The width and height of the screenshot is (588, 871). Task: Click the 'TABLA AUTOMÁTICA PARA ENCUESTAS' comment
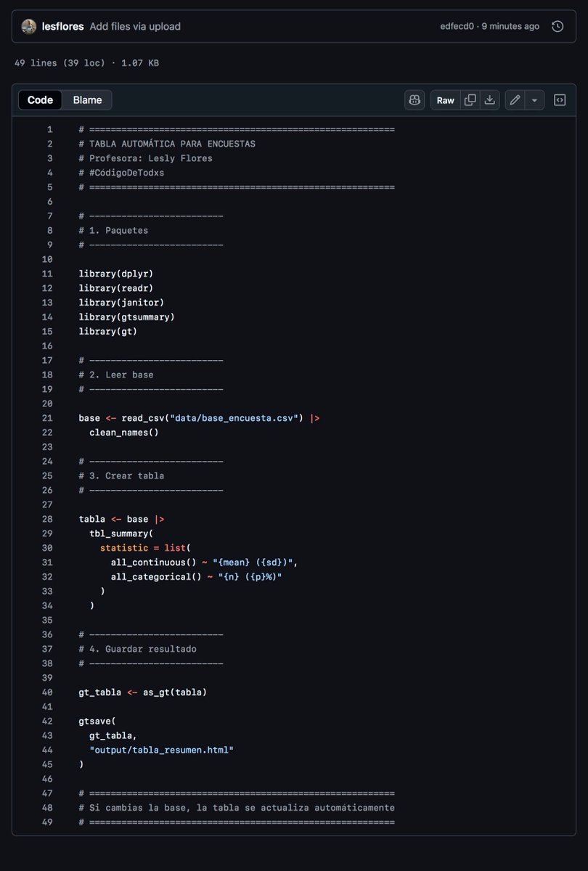(x=167, y=144)
